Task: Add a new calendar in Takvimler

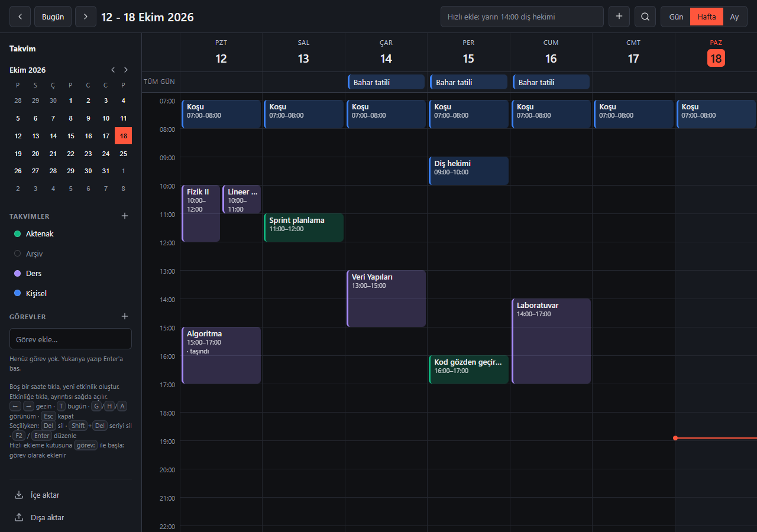Action: [x=125, y=216]
